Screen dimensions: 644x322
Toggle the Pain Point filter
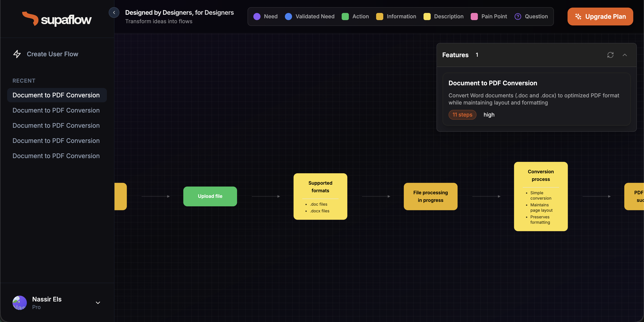coord(474,17)
